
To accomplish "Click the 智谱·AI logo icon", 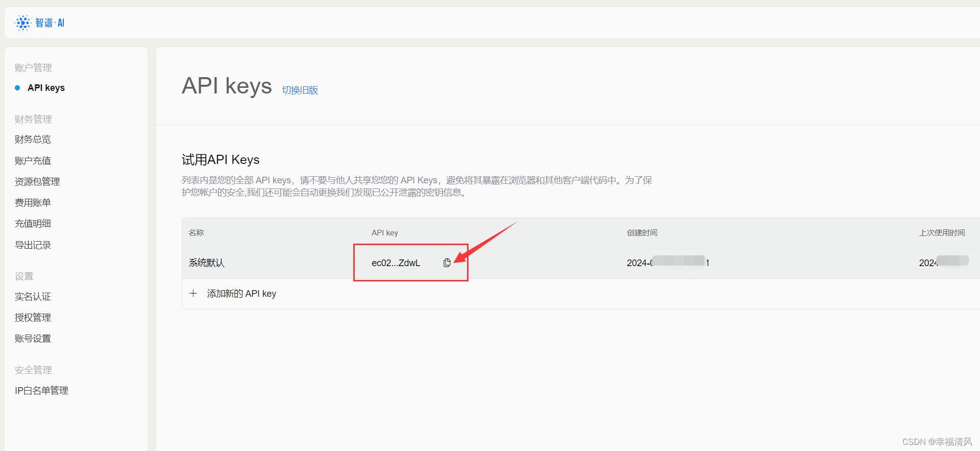I will coord(23,23).
